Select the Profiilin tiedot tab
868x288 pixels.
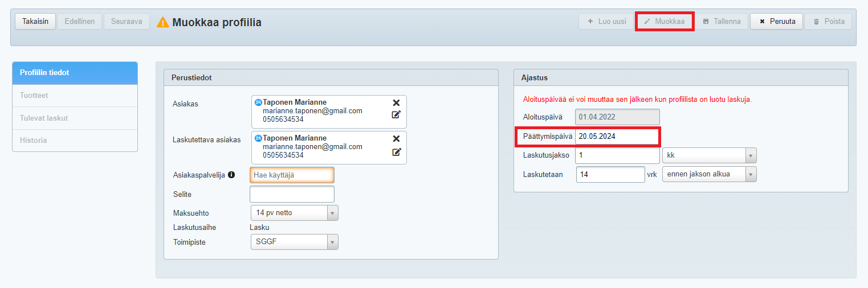(75, 73)
